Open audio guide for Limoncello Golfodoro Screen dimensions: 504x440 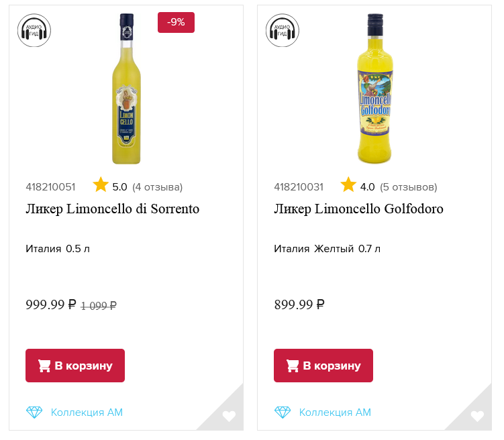pos(283,30)
